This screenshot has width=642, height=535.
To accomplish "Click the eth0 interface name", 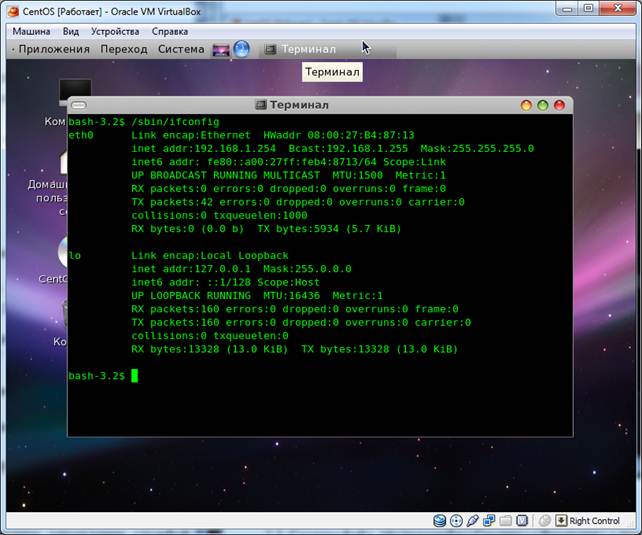I will click(x=81, y=135).
